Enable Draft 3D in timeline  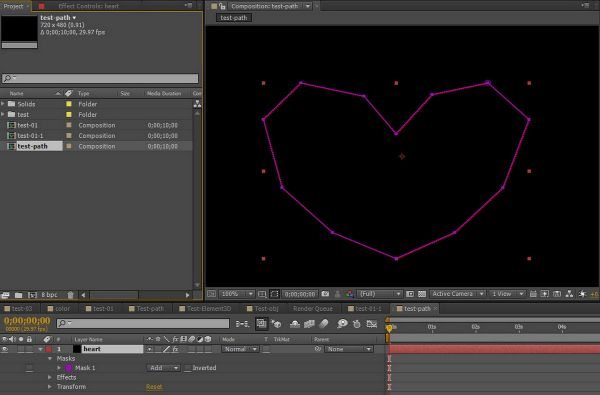click(x=276, y=324)
